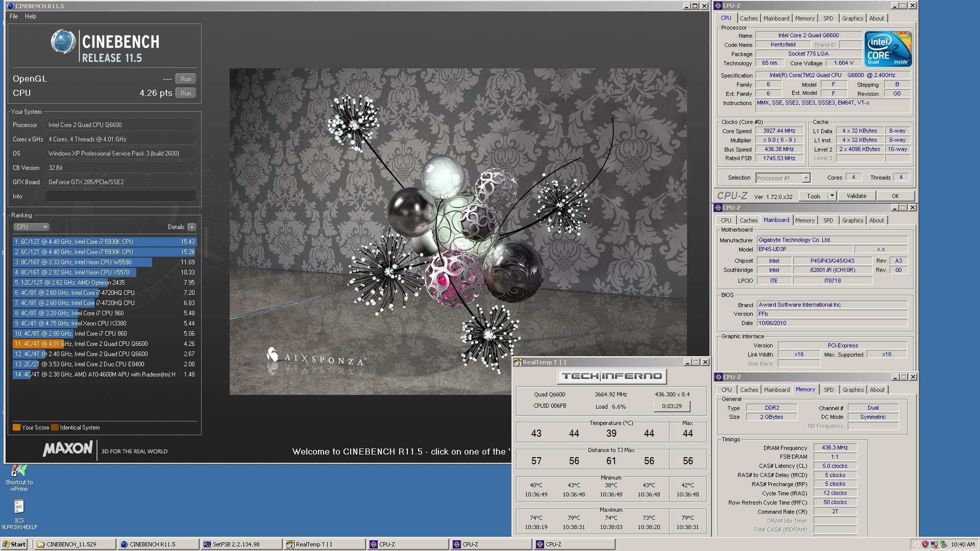Click the Core Speed 3927.44 MHz value
The width and height of the screenshot is (980, 551).
(x=779, y=131)
